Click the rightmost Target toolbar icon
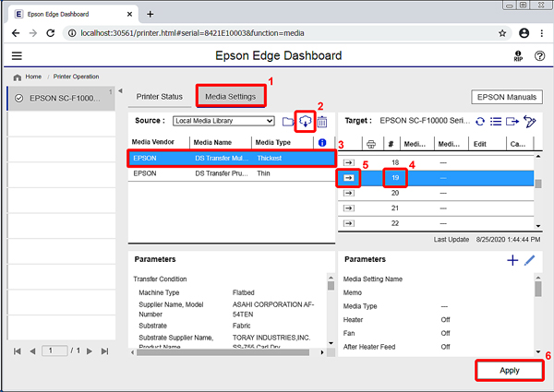The image size is (554, 392). 530,122
